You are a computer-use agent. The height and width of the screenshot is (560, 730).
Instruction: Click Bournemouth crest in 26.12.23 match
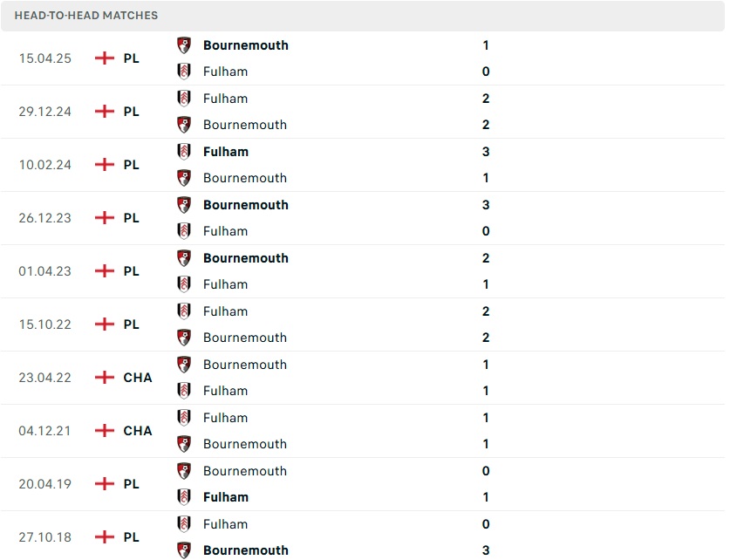184,205
